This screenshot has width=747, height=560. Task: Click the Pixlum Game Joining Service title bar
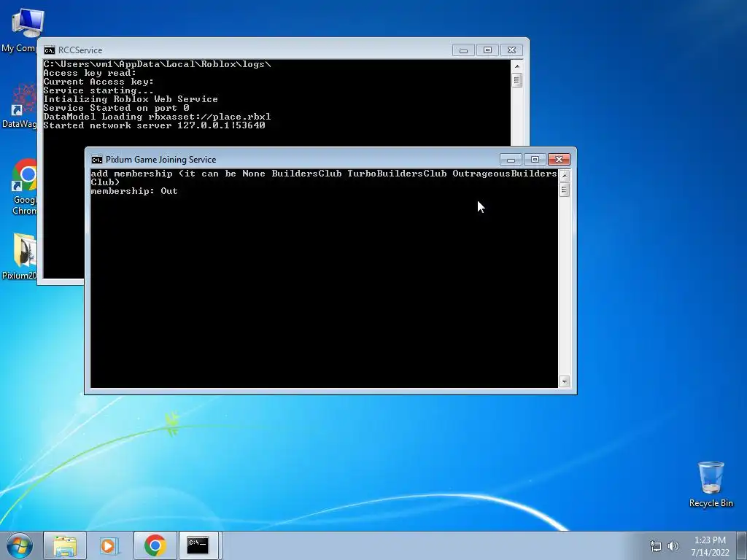tap(295, 160)
